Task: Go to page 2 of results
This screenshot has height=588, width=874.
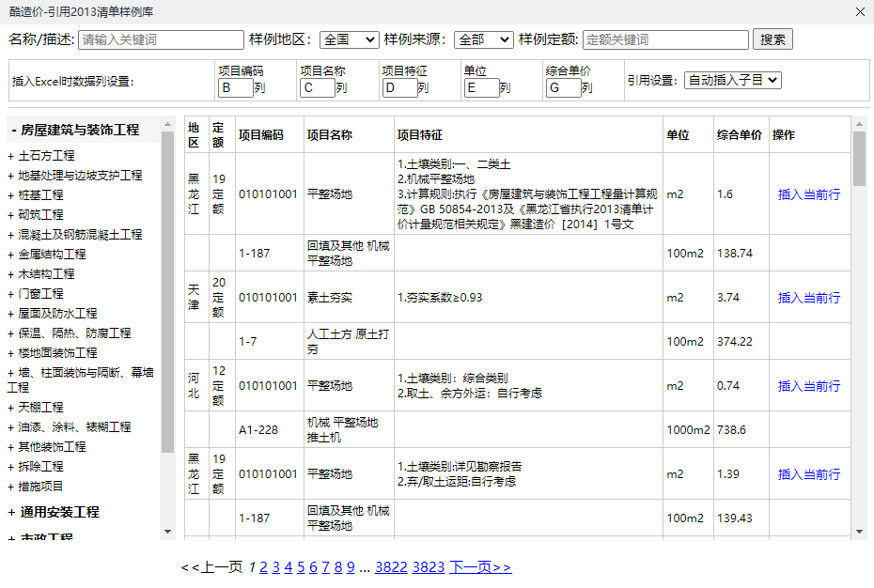Action: click(x=264, y=567)
